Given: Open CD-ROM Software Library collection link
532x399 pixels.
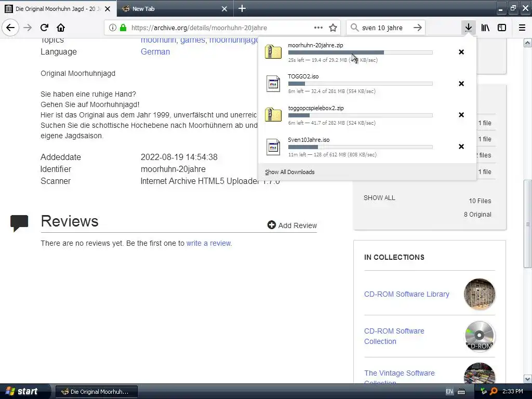Looking at the screenshot, I should 406,294.
